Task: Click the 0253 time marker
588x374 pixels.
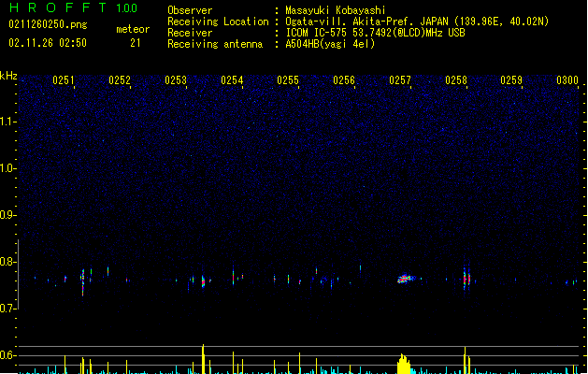Action: point(176,80)
